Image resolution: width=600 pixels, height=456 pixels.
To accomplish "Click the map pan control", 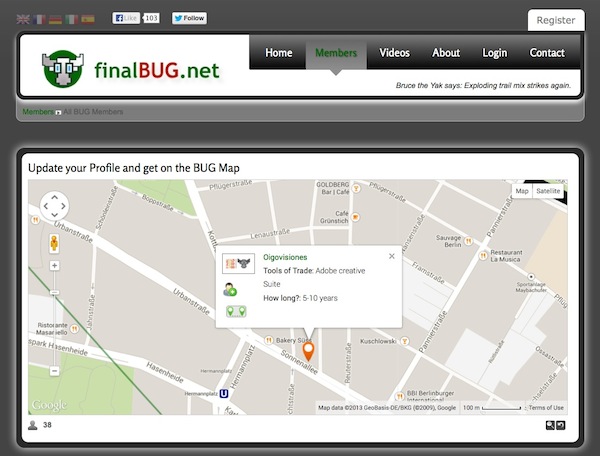I will click(x=54, y=206).
